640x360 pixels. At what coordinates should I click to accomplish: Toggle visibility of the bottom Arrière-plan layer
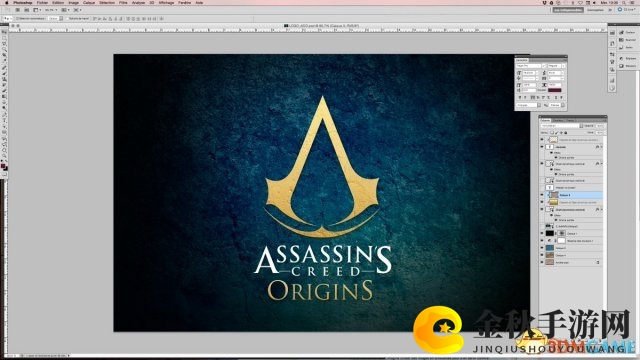pos(542,262)
